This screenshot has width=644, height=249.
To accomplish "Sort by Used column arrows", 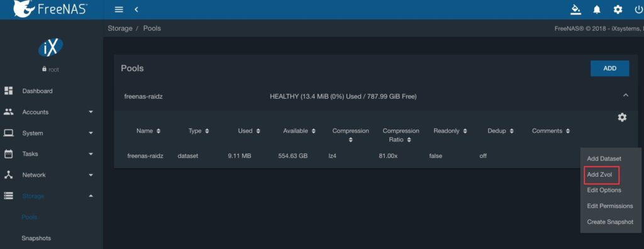I will pyautogui.click(x=258, y=131).
